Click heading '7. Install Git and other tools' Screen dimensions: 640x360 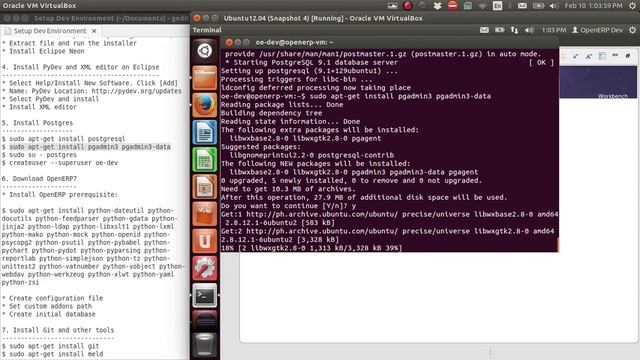(58, 330)
